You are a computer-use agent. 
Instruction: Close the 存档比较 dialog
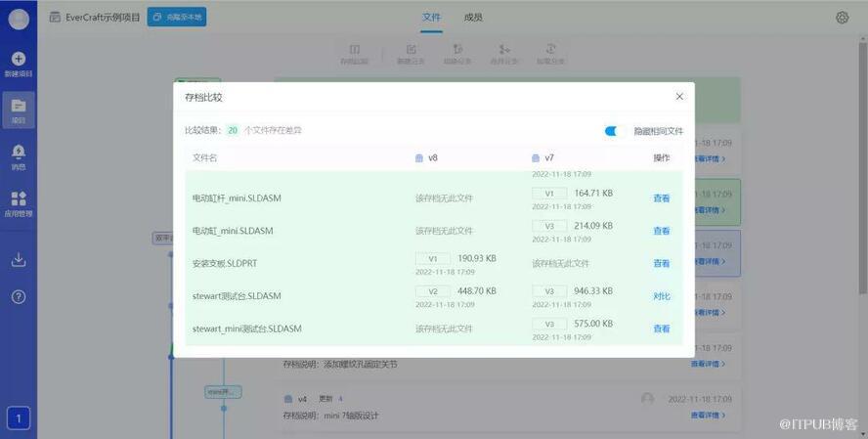[679, 97]
